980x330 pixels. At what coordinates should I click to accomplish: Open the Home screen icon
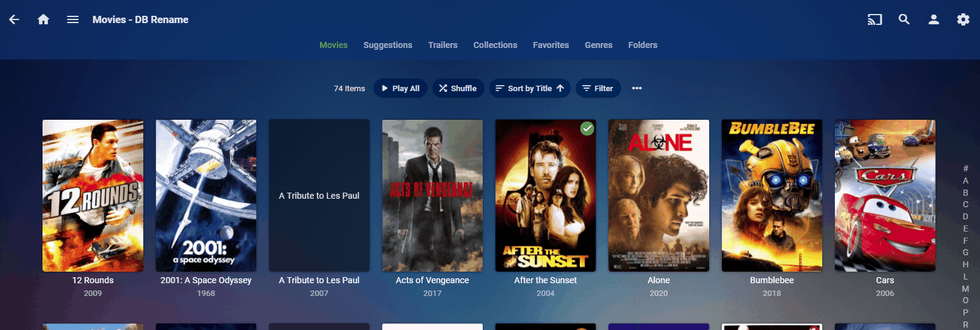[x=43, y=19]
